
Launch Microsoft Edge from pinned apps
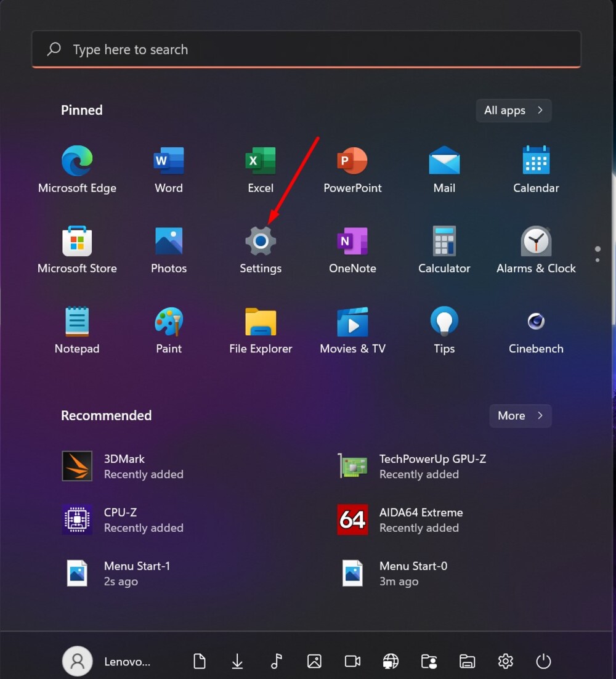tap(77, 169)
